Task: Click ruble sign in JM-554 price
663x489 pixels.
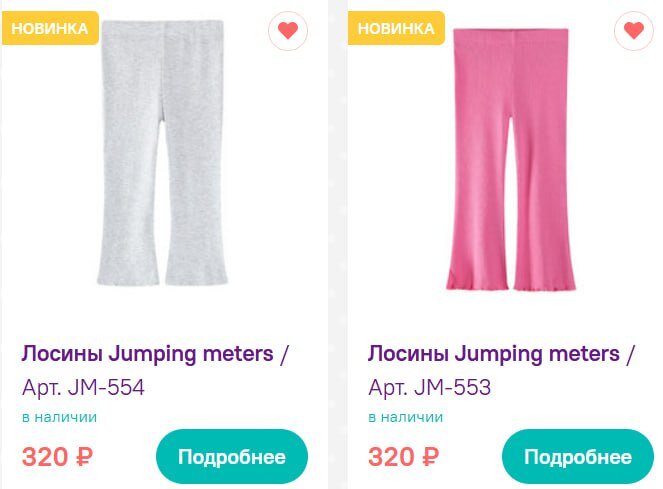Action: (x=85, y=458)
